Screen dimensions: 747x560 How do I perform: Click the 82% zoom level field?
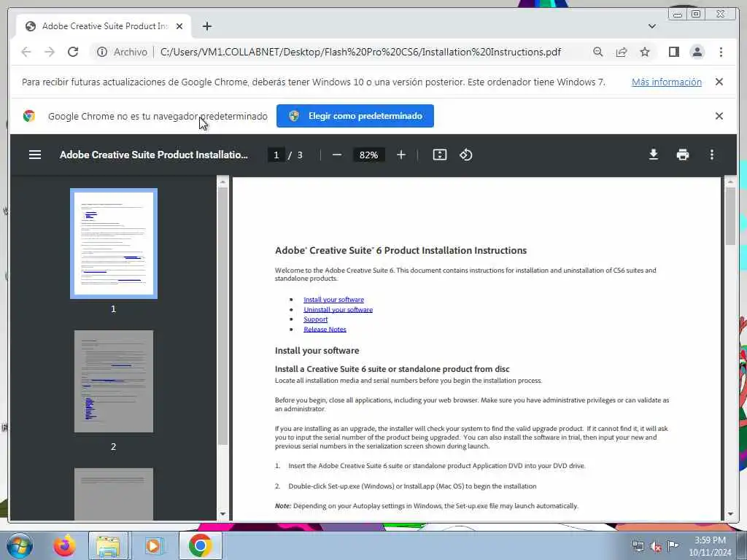[368, 155]
